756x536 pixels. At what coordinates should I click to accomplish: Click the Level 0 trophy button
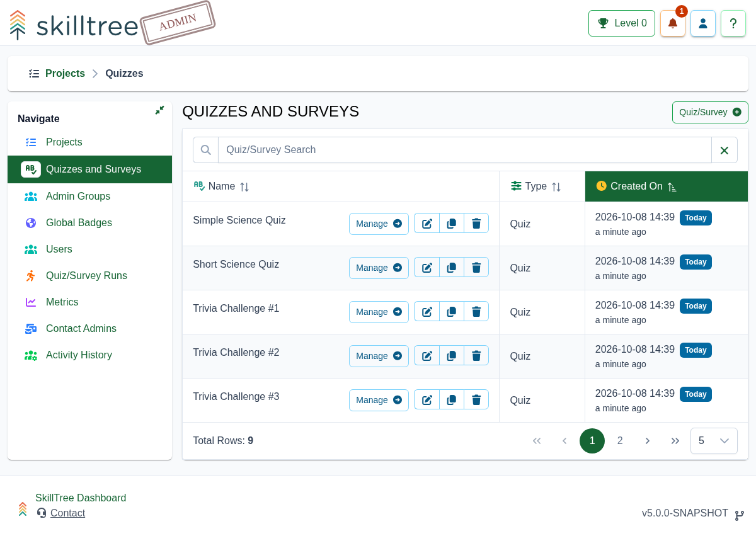click(x=622, y=23)
